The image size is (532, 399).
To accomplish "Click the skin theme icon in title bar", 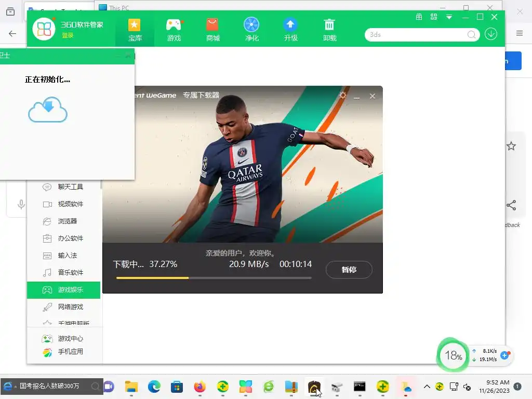I will pyautogui.click(x=434, y=17).
